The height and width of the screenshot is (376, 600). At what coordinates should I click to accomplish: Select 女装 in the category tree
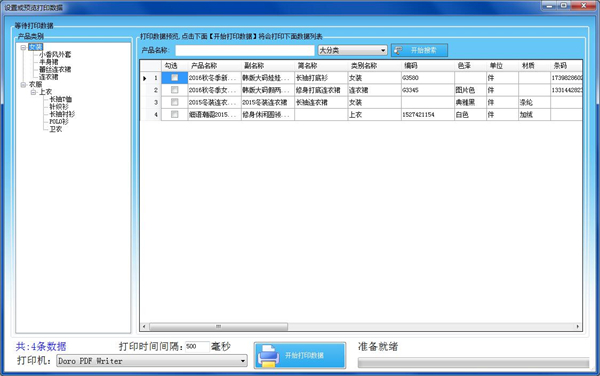[x=36, y=47]
